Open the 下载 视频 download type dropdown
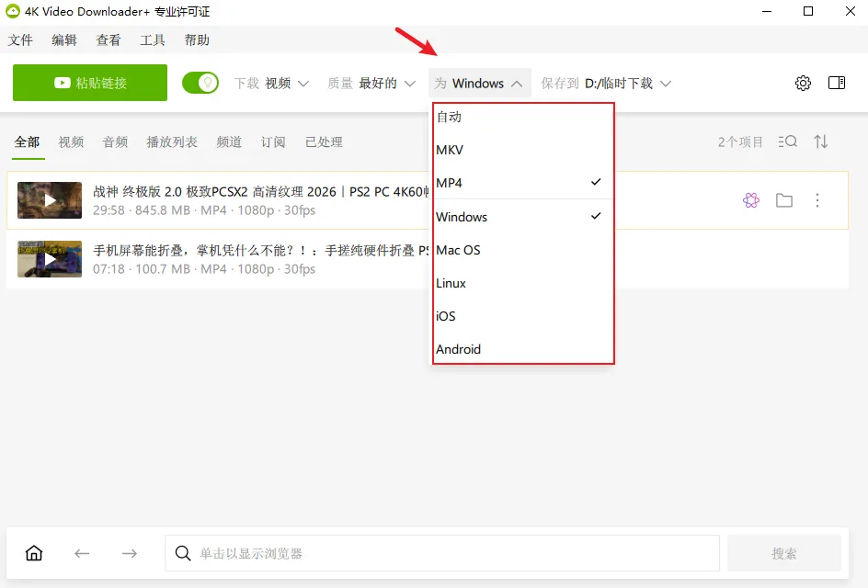Image resolution: width=868 pixels, height=588 pixels. [x=271, y=84]
